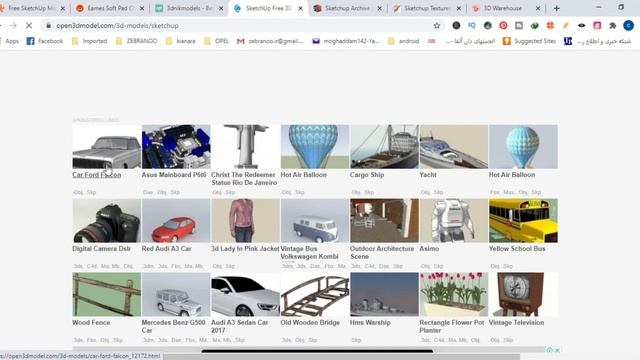The image size is (640, 360).
Task: Open the Car Ford Falcon link
Action: [97, 175]
